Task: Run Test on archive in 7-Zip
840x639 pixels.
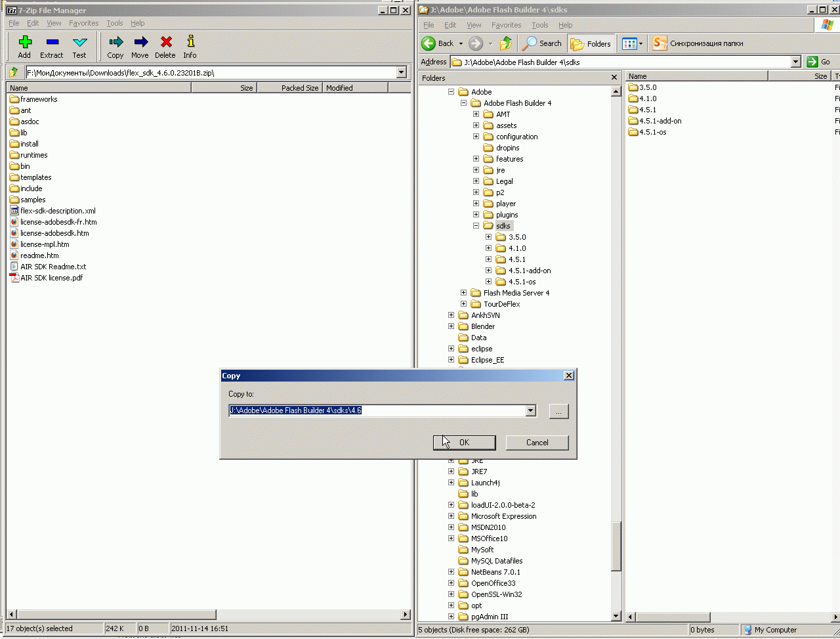Action: pos(79,47)
